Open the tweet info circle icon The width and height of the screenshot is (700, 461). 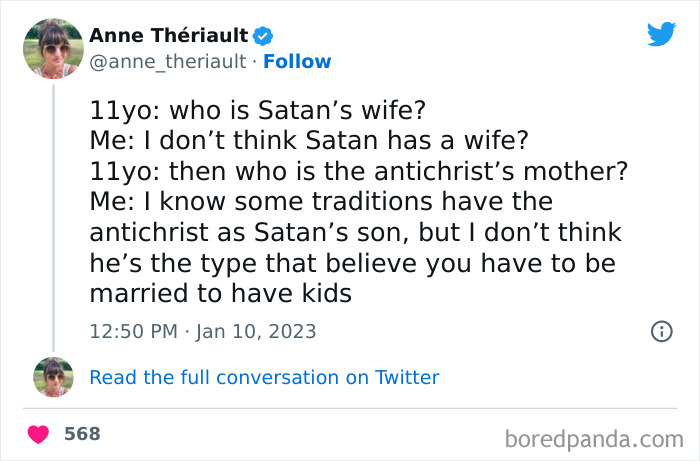click(661, 331)
